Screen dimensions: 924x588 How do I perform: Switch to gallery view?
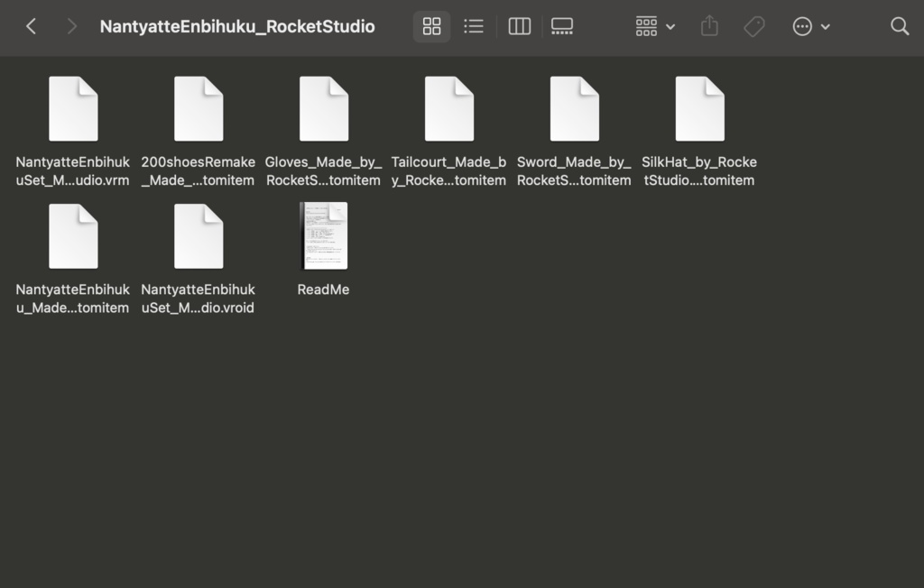562,26
